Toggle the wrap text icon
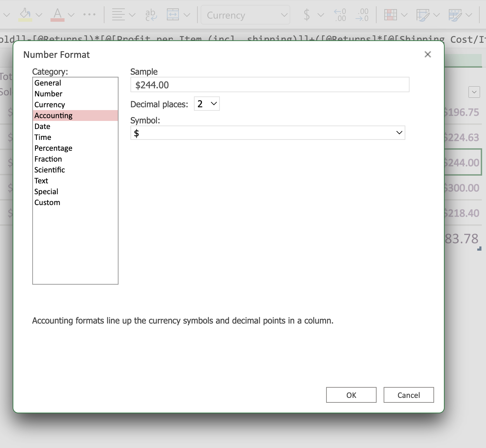The image size is (486, 448). (151, 15)
